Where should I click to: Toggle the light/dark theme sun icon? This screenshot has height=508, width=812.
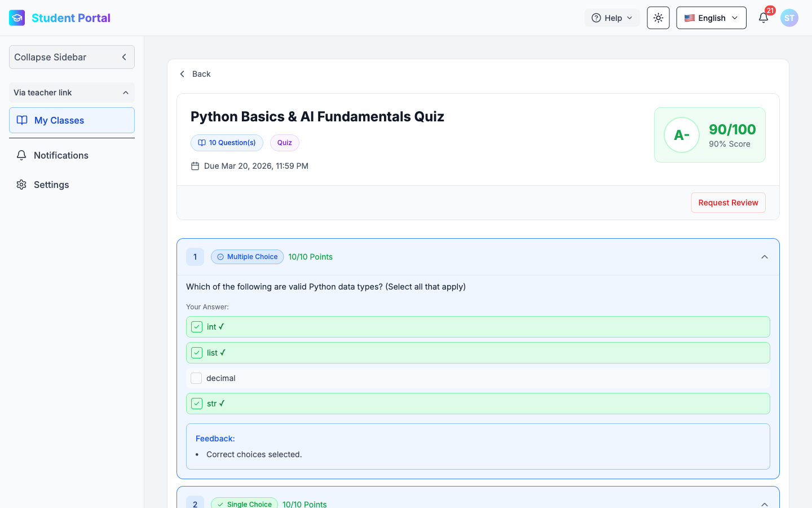coord(658,18)
